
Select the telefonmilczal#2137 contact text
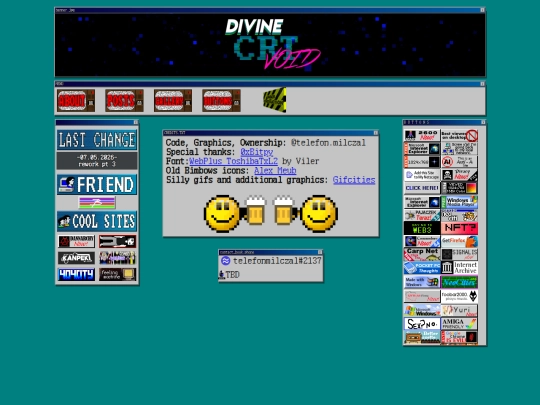pyautogui.click(x=277, y=261)
